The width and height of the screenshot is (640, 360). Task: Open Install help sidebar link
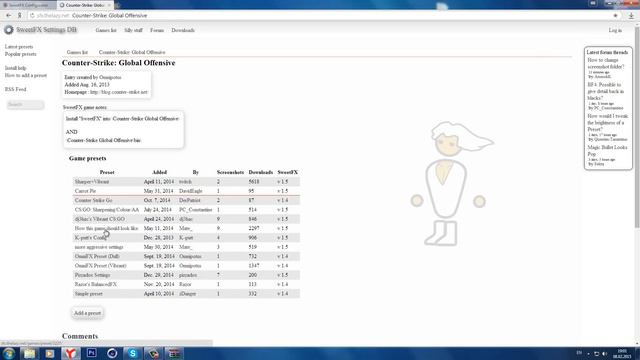16,68
